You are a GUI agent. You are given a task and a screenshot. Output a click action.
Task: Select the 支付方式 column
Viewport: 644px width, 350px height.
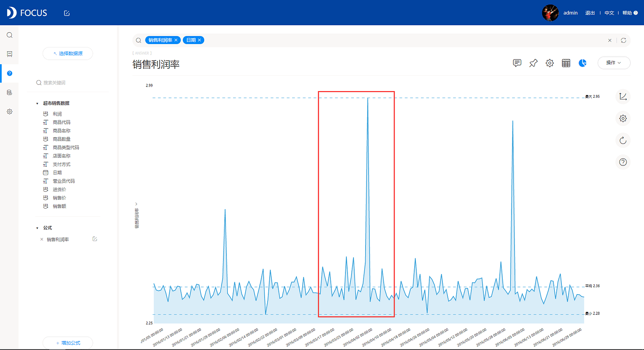coord(61,165)
